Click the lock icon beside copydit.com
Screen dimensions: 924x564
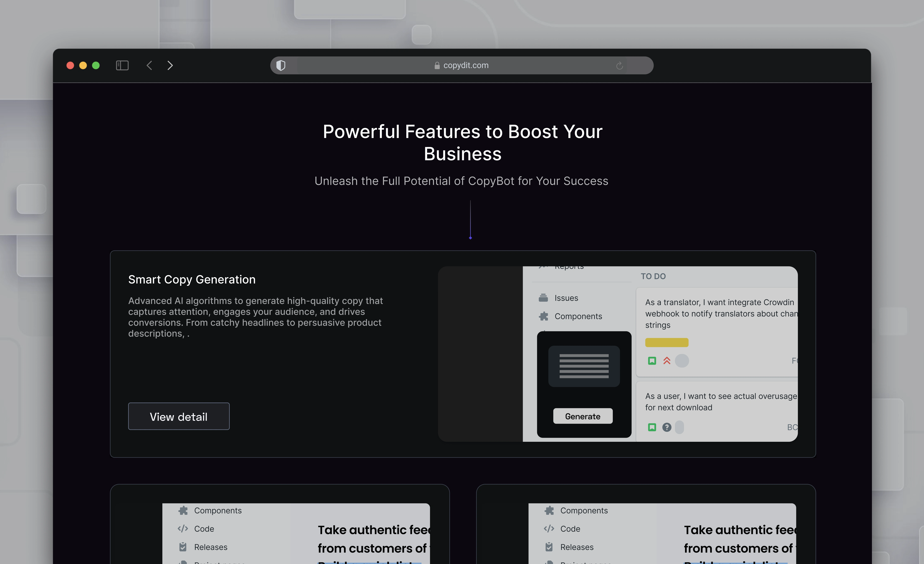pyautogui.click(x=437, y=66)
